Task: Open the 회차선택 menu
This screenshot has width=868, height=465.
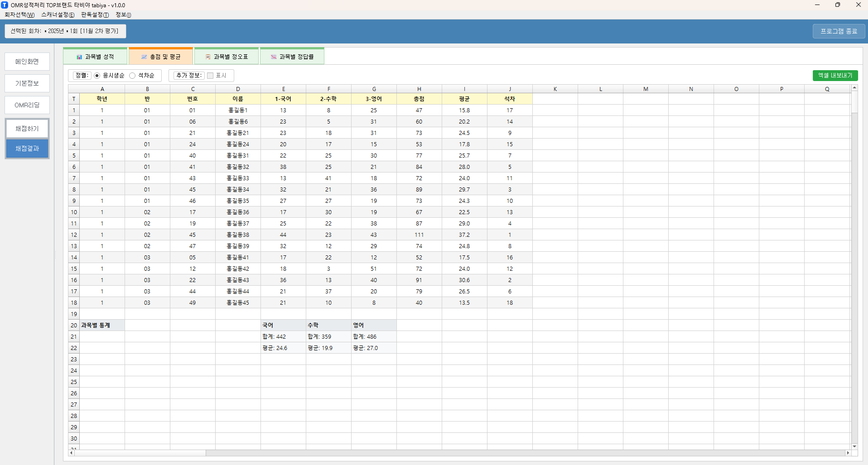Action: click(x=19, y=15)
